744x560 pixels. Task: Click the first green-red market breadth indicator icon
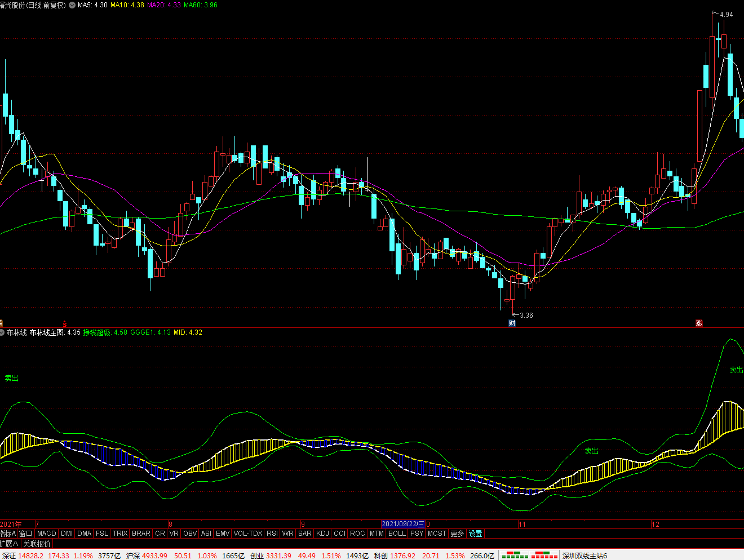pyautogui.click(x=515, y=555)
